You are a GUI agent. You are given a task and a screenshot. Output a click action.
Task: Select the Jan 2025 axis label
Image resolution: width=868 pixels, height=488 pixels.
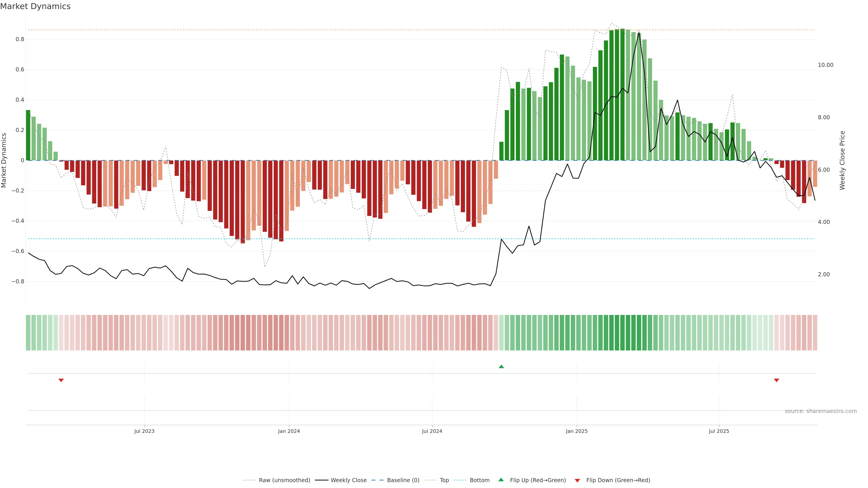point(577,431)
